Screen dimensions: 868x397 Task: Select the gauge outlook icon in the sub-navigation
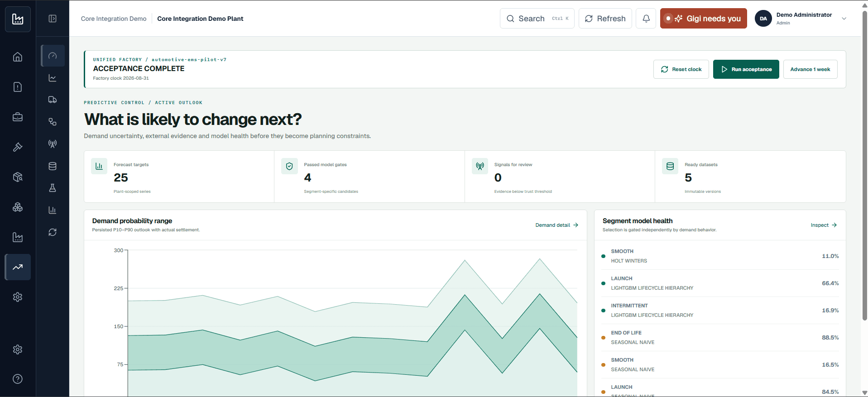point(53,56)
